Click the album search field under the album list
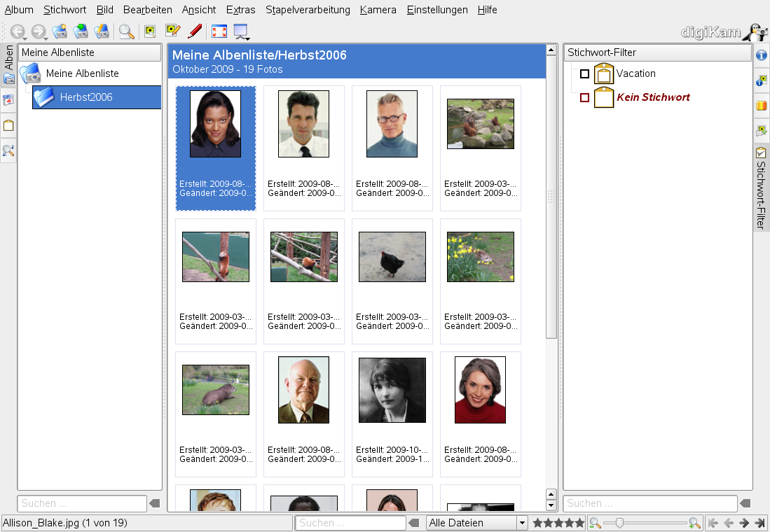 point(82,503)
